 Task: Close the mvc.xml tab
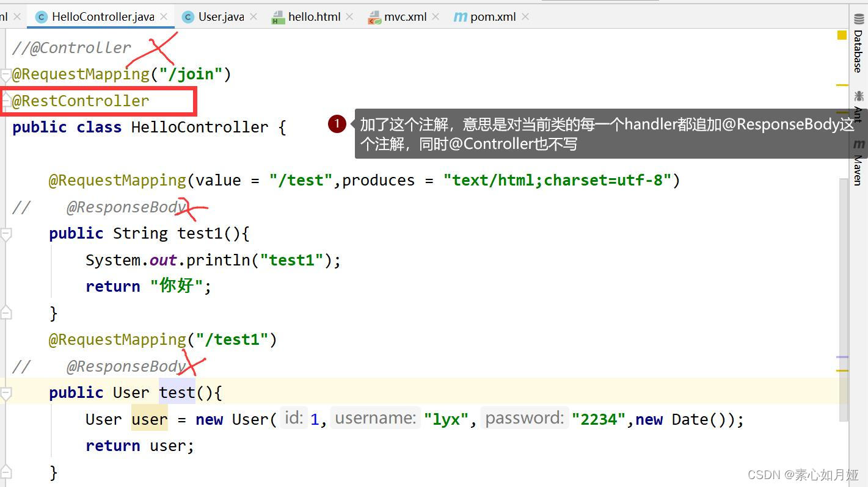pyautogui.click(x=436, y=17)
